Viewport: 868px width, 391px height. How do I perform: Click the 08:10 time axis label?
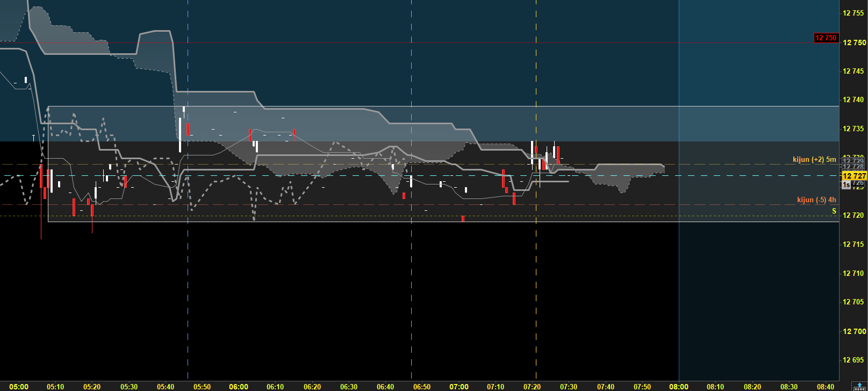pyautogui.click(x=715, y=387)
